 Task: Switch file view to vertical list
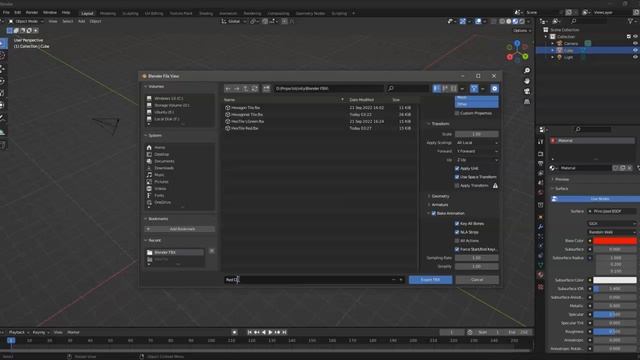pyautogui.click(x=437, y=89)
